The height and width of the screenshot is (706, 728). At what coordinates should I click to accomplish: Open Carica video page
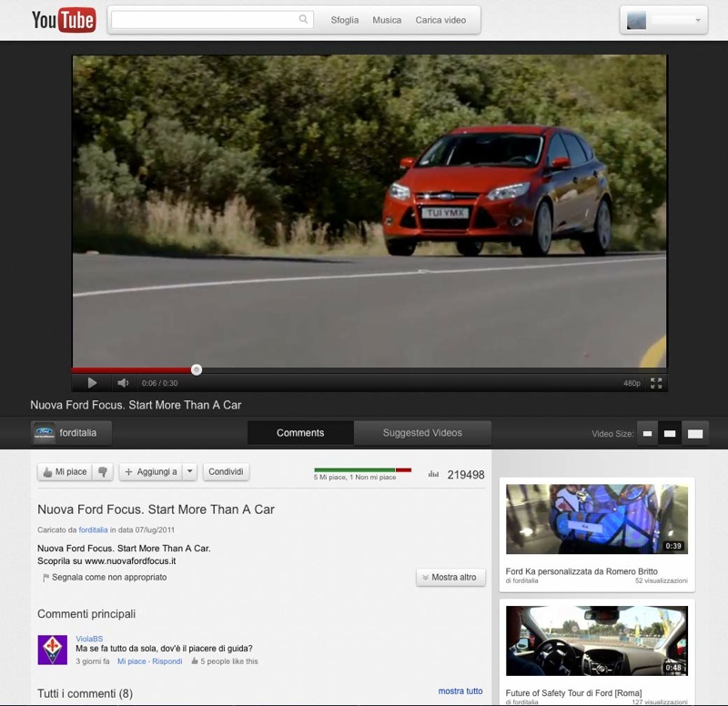pyautogui.click(x=440, y=20)
